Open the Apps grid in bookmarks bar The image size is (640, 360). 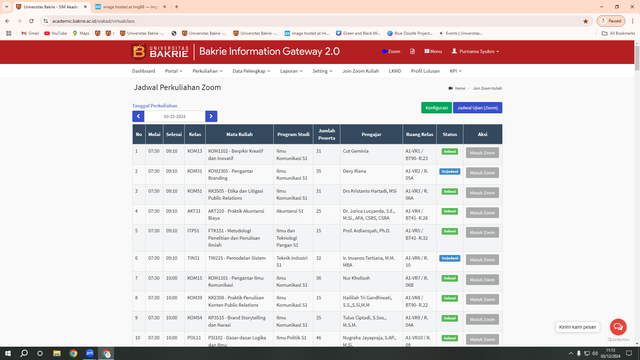pos(9,33)
